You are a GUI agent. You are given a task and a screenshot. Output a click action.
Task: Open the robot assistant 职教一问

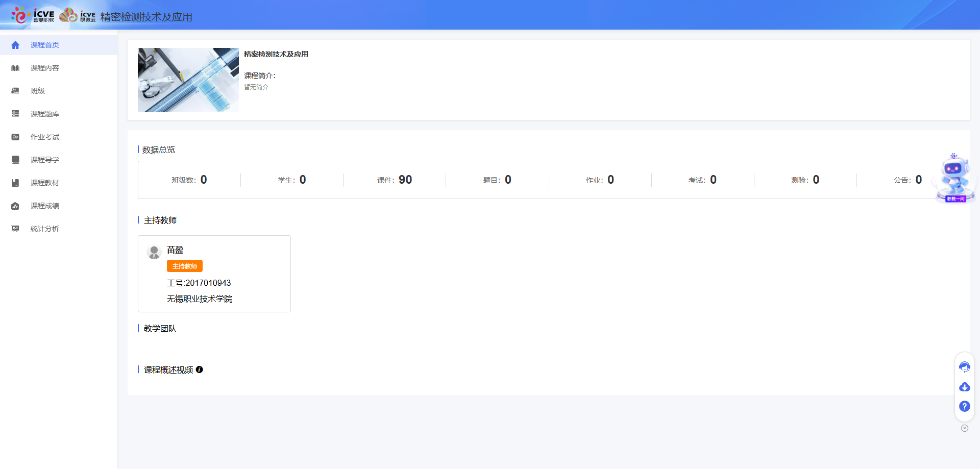(x=954, y=178)
